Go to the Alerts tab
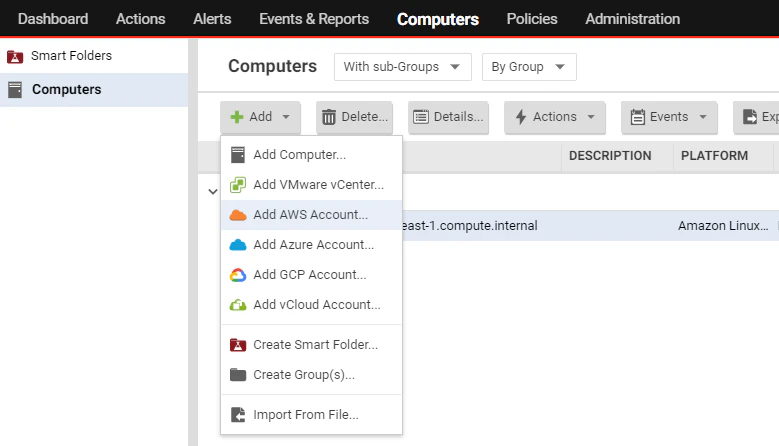779x446 pixels. click(212, 19)
